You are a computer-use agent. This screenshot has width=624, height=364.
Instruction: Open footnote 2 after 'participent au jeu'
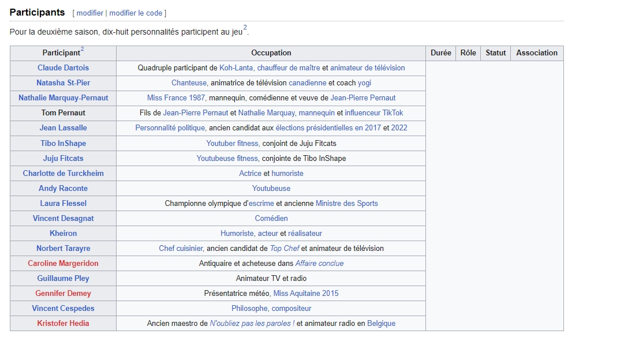[245, 28]
